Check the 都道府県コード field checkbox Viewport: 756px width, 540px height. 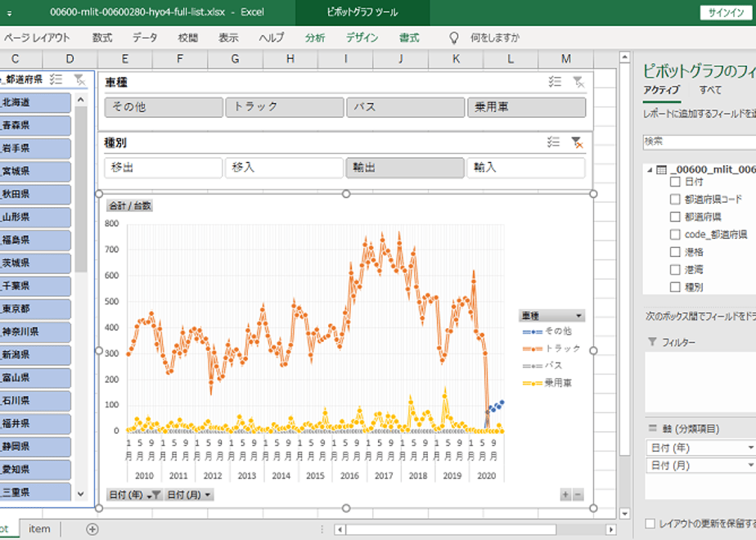click(675, 199)
